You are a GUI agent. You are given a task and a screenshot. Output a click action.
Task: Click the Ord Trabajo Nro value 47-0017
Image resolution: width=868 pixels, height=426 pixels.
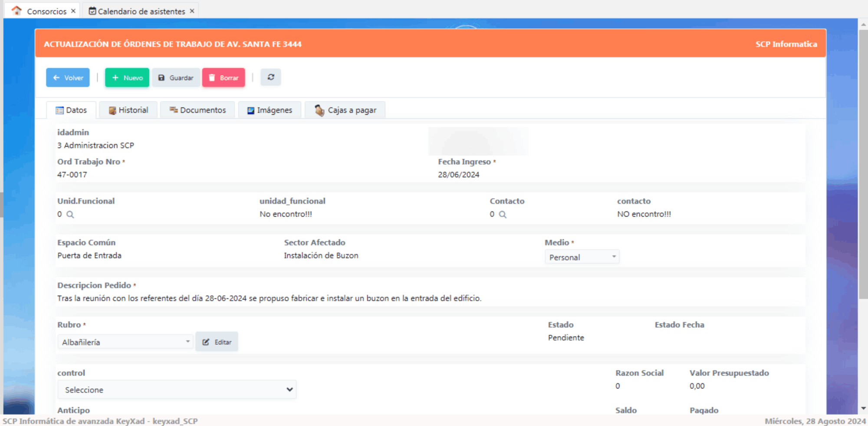coord(72,175)
